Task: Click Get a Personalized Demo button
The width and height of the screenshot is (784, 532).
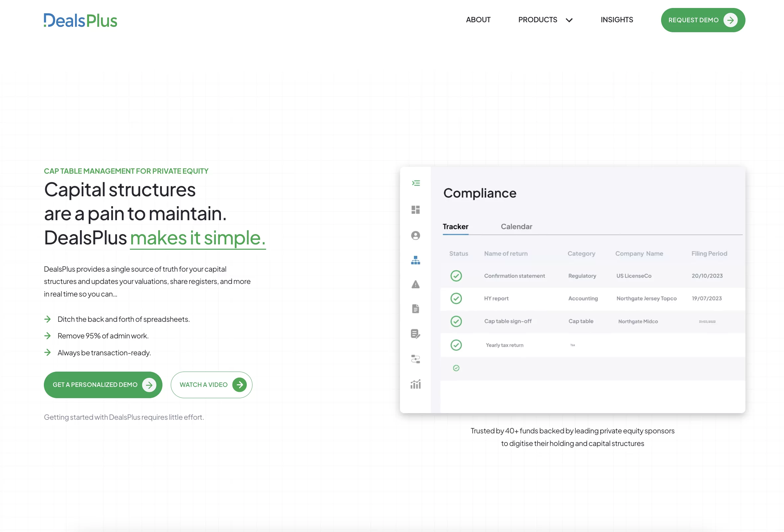Action: (x=103, y=385)
